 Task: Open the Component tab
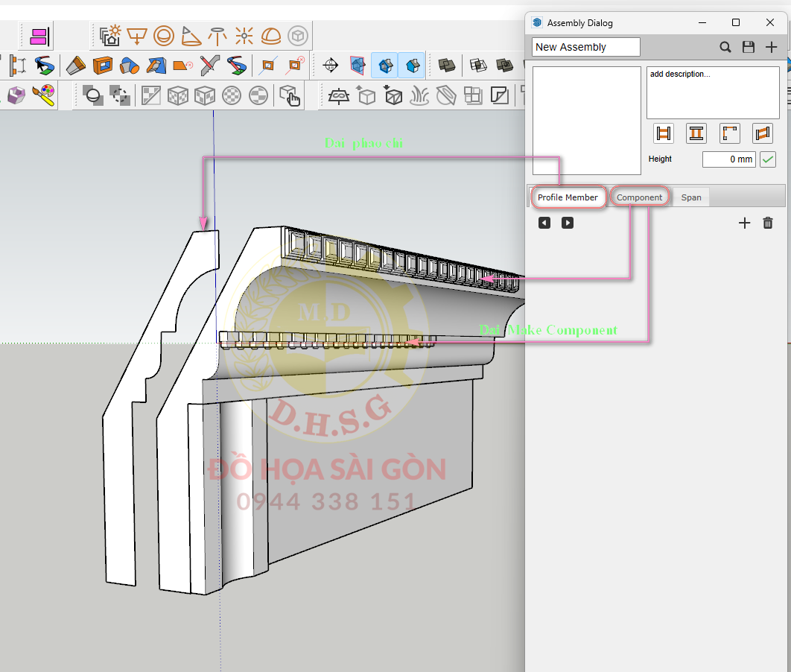[x=639, y=197]
